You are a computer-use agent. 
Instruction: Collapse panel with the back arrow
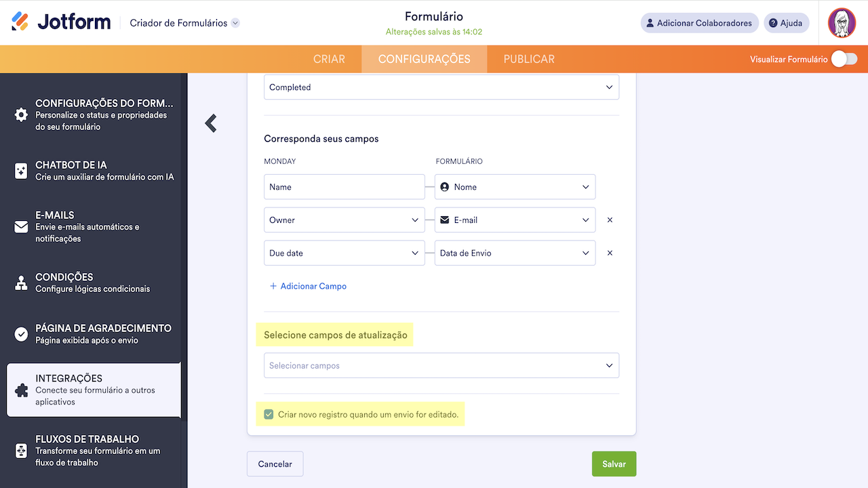[x=211, y=123]
